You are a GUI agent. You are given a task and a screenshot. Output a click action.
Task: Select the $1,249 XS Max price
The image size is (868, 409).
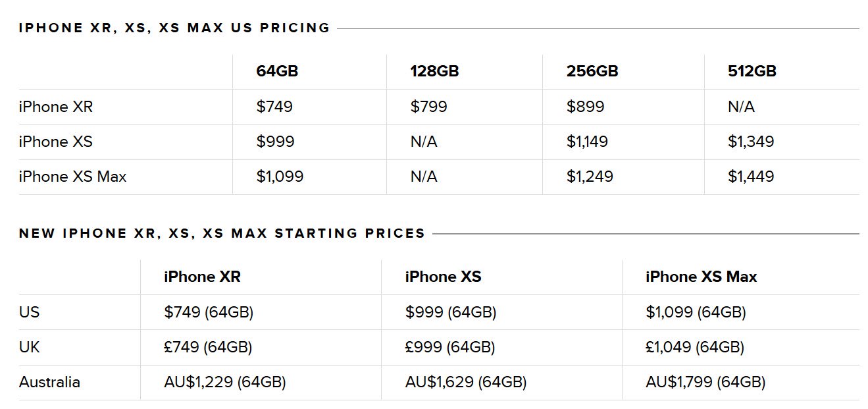(x=590, y=177)
